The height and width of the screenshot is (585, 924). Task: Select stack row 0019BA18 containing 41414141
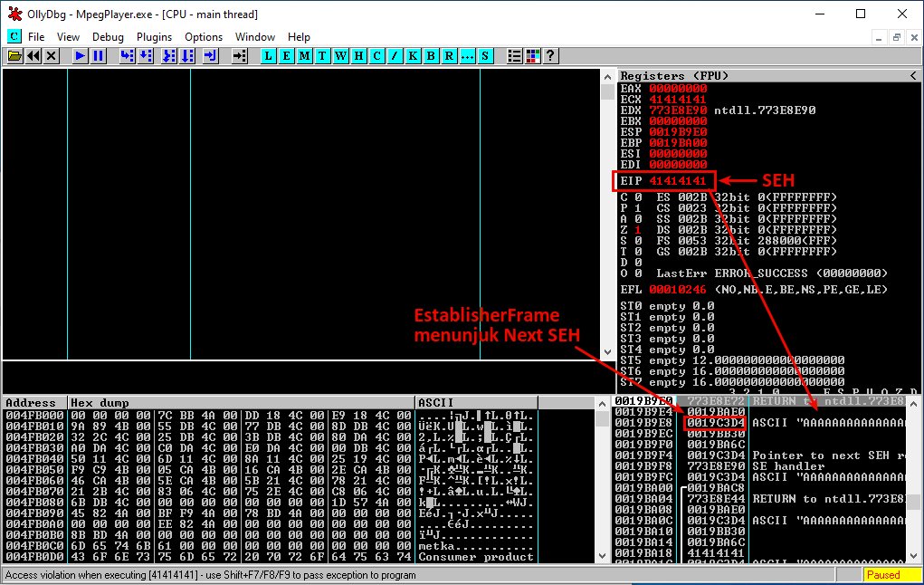pos(759,553)
